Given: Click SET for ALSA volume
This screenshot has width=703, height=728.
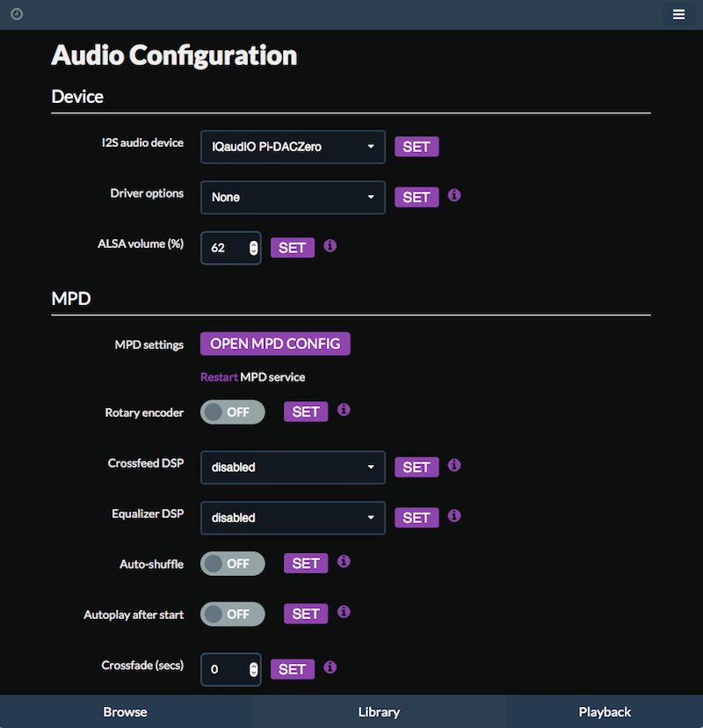Looking at the screenshot, I should pyautogui.click(x=293, y=248).
